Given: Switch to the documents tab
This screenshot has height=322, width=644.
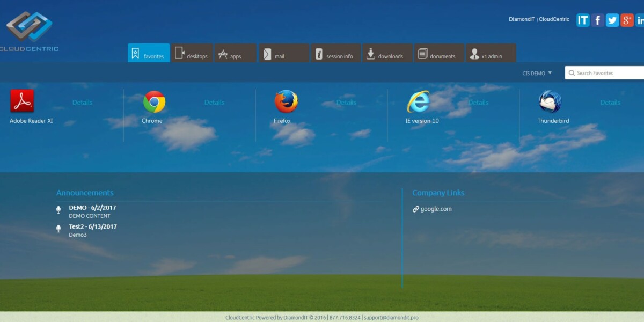Looking at the screenshot, I should (x=439, y=53).
